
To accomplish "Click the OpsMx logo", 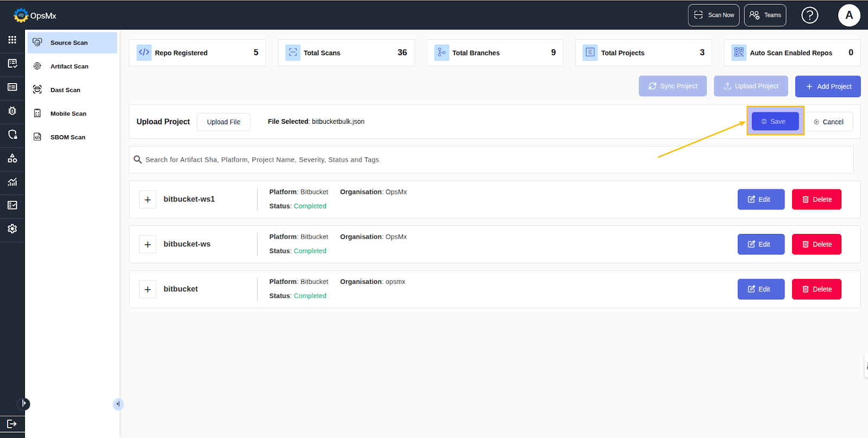I will (35, 15).
